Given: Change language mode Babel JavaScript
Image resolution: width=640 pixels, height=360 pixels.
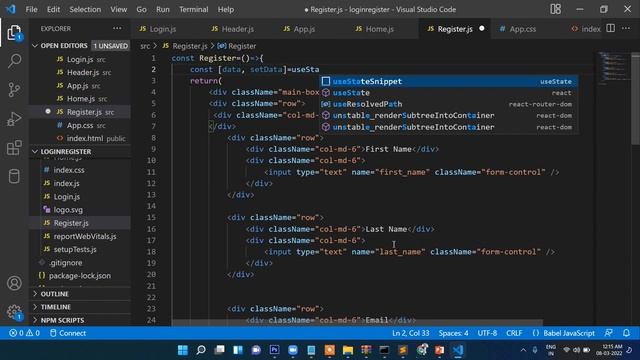Looking at the screenshot, I should pos(569,333).
